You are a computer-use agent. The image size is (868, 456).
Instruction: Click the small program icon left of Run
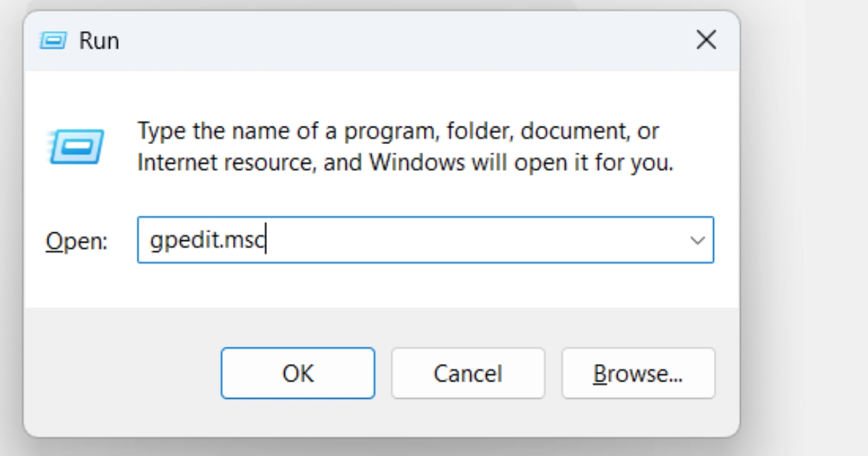pos(54,41)
